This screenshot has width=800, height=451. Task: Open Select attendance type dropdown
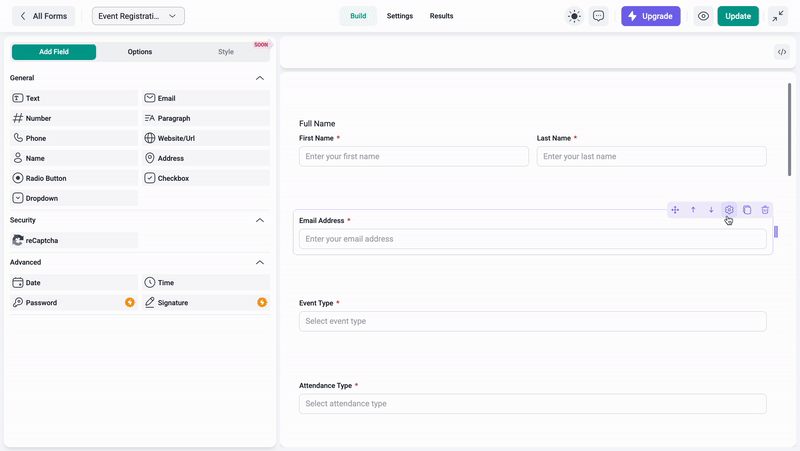click(533, 404)
